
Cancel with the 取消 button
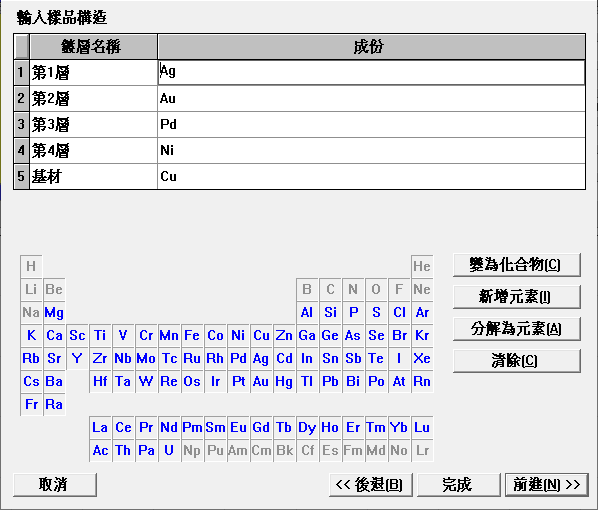click(55, 485)
